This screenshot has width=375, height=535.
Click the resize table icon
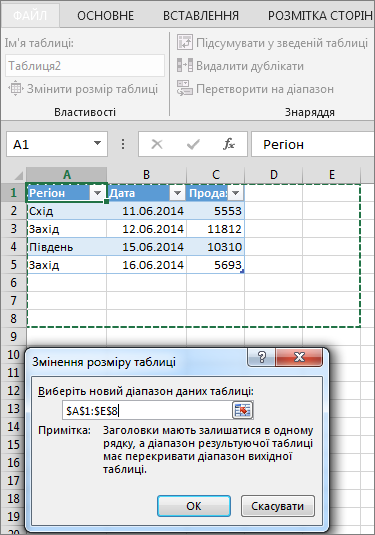[x=16, y=89]
